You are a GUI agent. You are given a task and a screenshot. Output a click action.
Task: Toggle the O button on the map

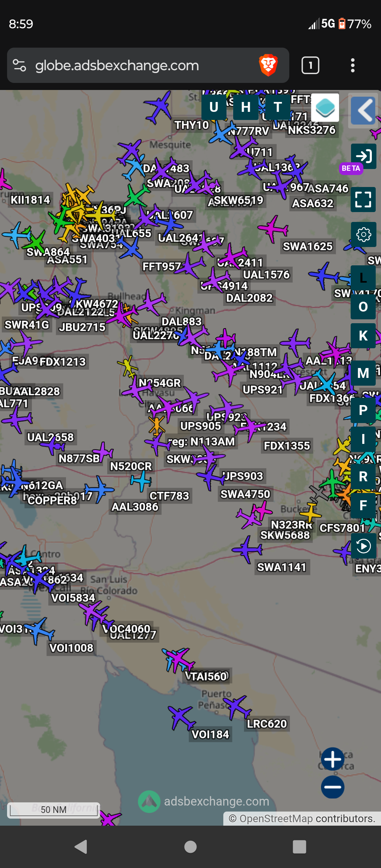pyautogui.click(x=363, y=307)
